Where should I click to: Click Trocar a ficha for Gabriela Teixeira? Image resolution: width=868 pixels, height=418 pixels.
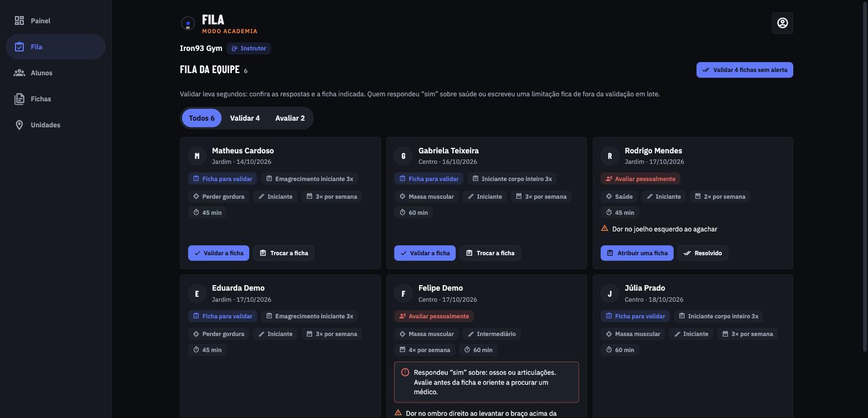click(x=490, y=253)
